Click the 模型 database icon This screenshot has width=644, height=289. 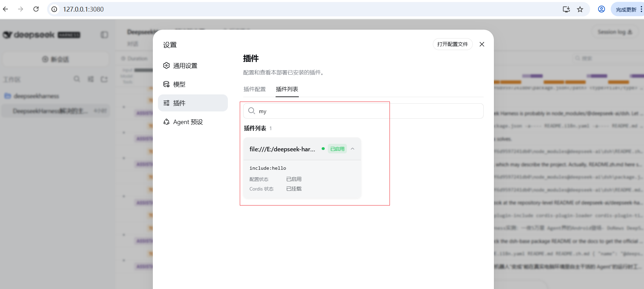coord(166,84)
